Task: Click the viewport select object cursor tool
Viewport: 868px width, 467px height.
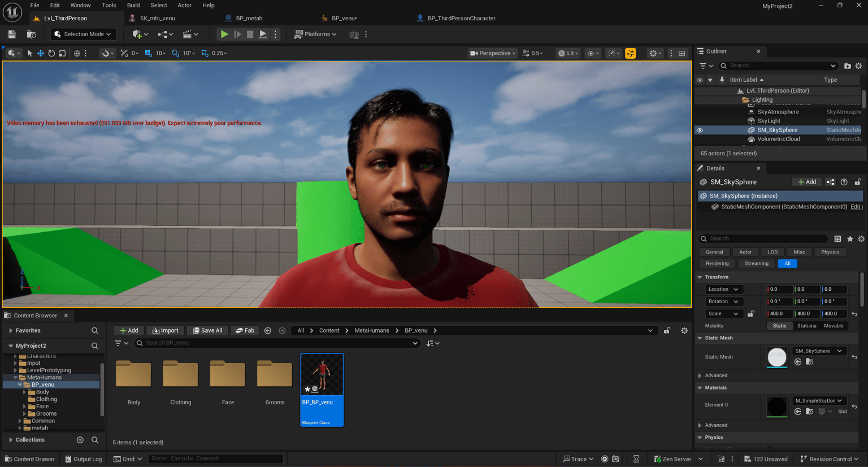Action: [30, 53]
